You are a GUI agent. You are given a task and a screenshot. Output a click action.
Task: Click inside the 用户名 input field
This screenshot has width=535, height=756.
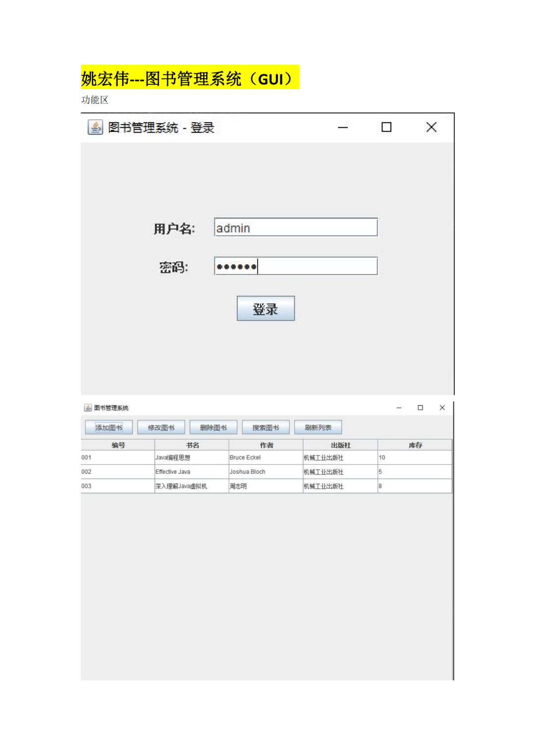(295, 227)
